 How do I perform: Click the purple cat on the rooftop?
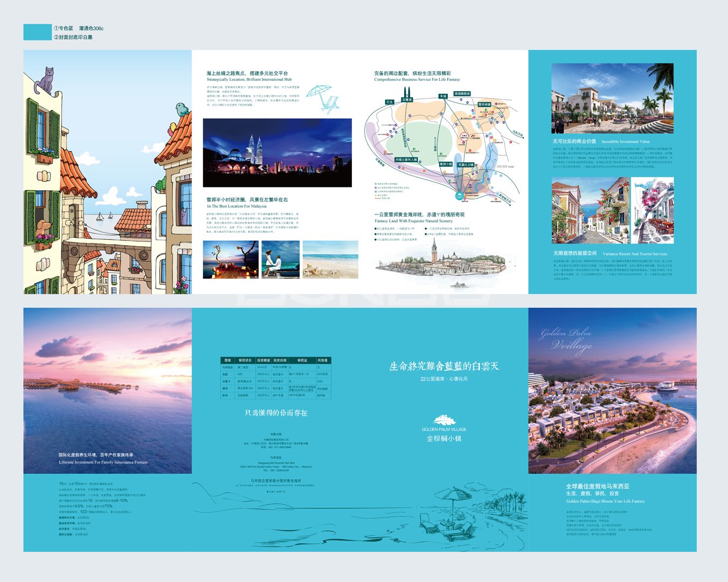tap(45, 80)
